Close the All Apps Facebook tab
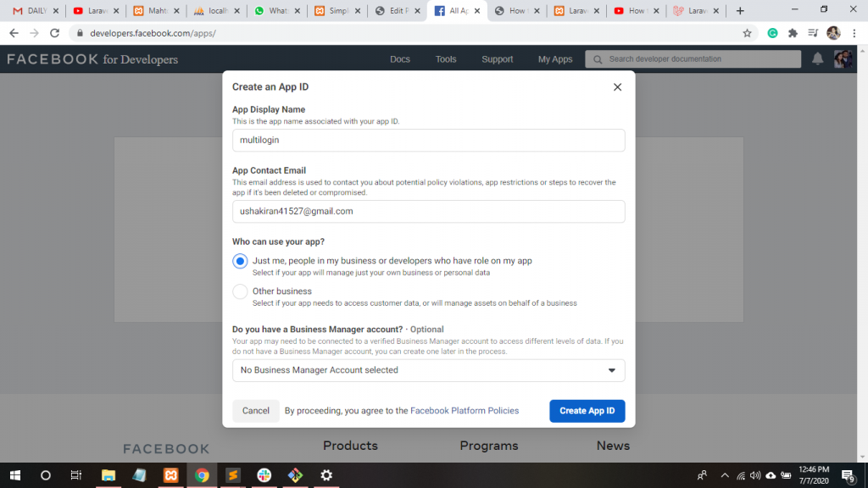The width and height of the screenshot is (868, 488). [x=477, y=10]
